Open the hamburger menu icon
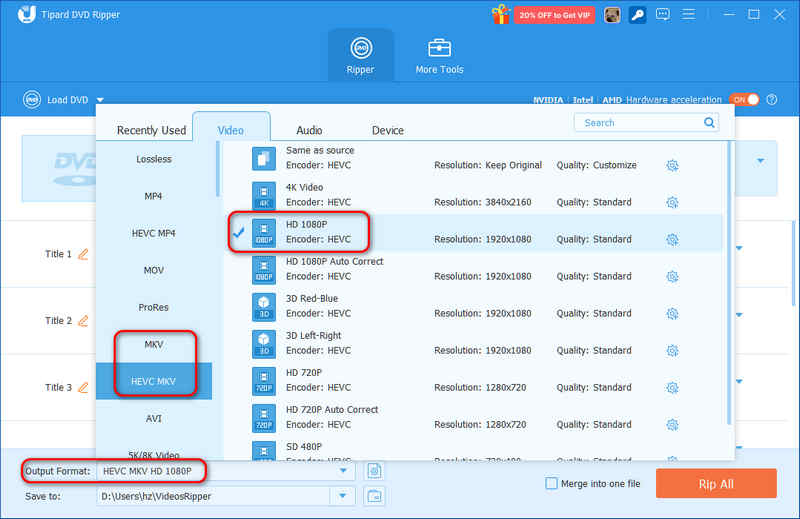Screen dimensions: 800x519 tap(688, 14)
